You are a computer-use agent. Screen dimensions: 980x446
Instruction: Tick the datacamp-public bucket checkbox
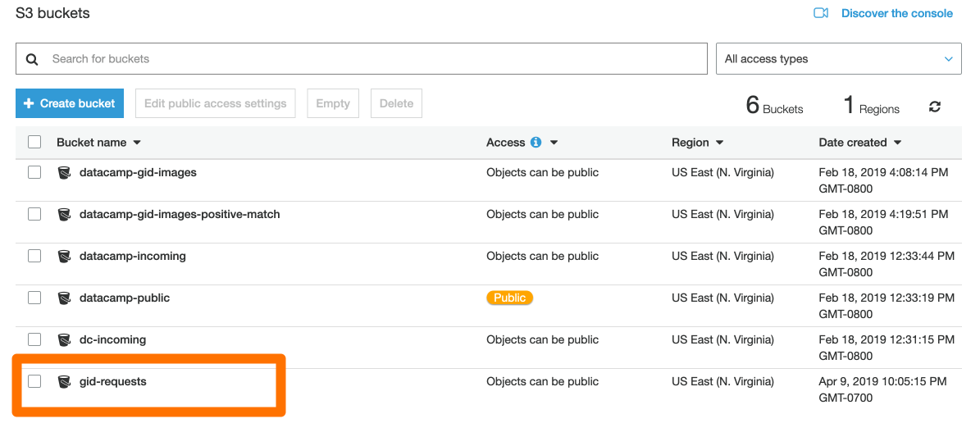pos(34,298)
